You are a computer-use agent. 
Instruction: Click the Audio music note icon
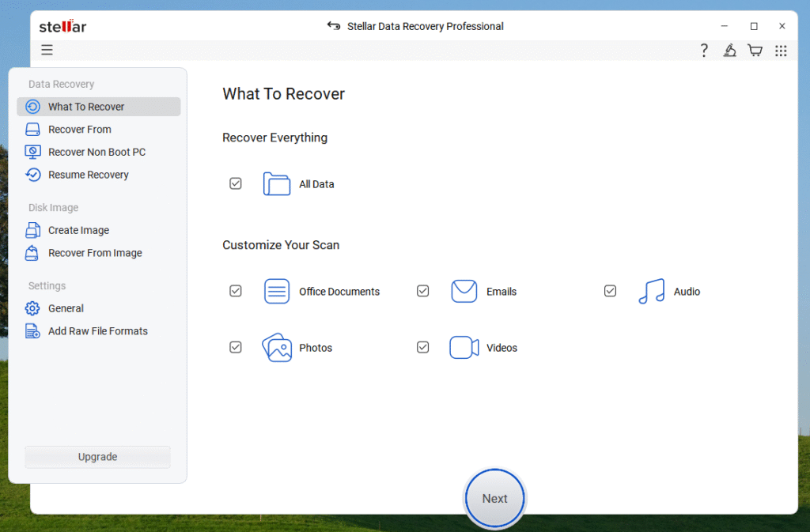click(651, 292)
